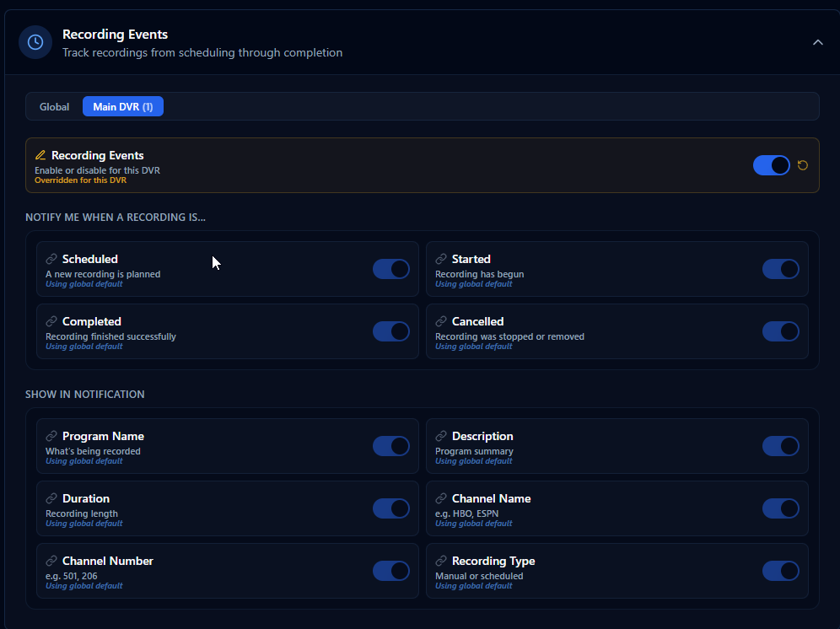Click the pencil icon in Recording Events row
Screen dimensions: 840x629
pos(40,156)
